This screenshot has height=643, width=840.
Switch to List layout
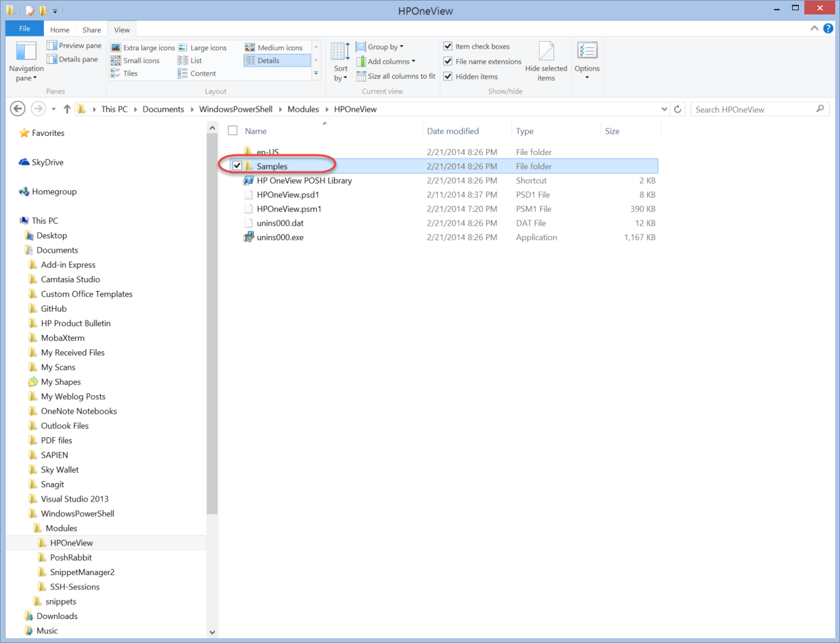[190, 60]
